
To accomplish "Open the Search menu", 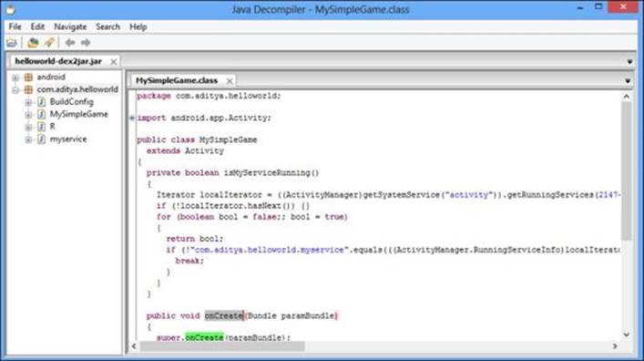I will pos(107,26).
